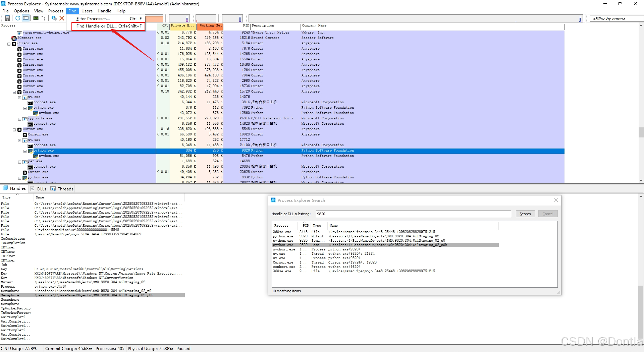
Task: Click the Search button in search dialog
Action: pyautogui.click(x=525, y=214)
